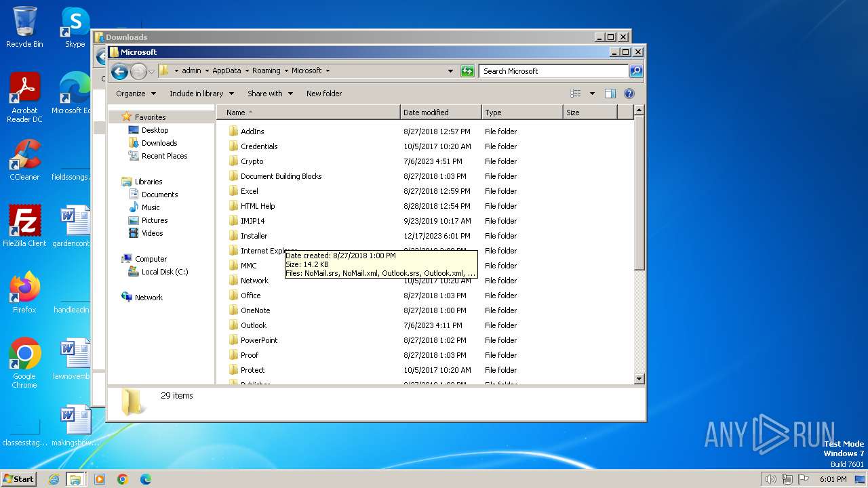
Task: Select the OneNote folder row
Action: (424, 310)
